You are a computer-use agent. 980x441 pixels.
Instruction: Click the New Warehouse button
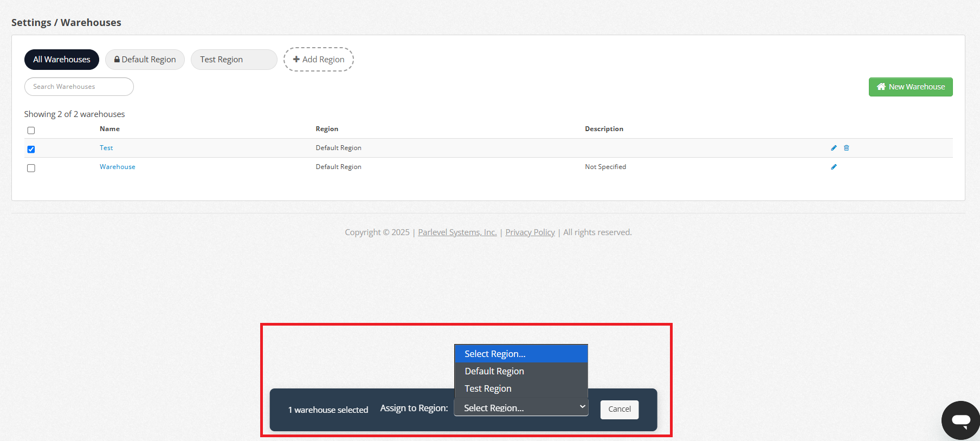910,87
